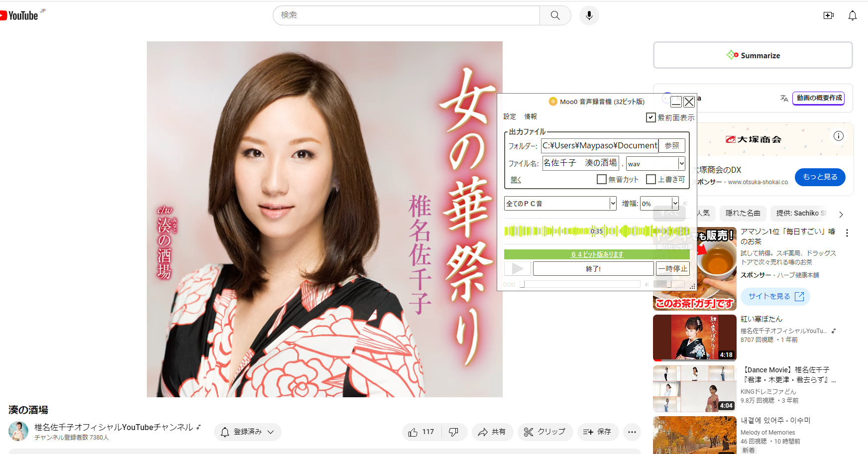Click the file name field in Moo0

click(580, 163)
